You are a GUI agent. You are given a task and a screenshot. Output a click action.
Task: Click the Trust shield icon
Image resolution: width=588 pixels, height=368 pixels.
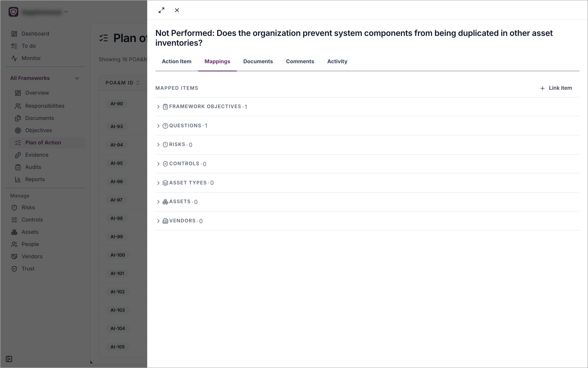[x=14, y=269]
